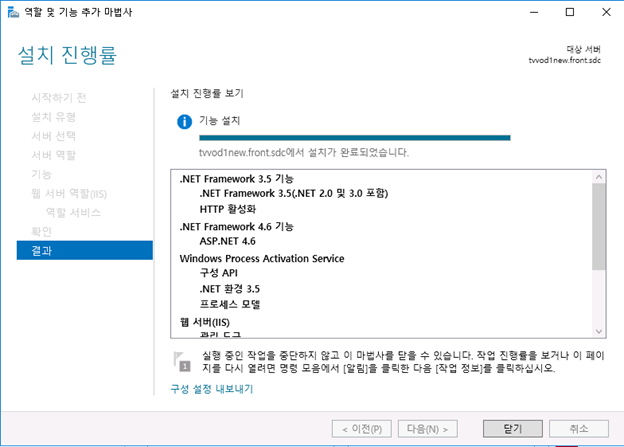Click the 설치 진행률 보기 heading

click(x=207, y=93)
